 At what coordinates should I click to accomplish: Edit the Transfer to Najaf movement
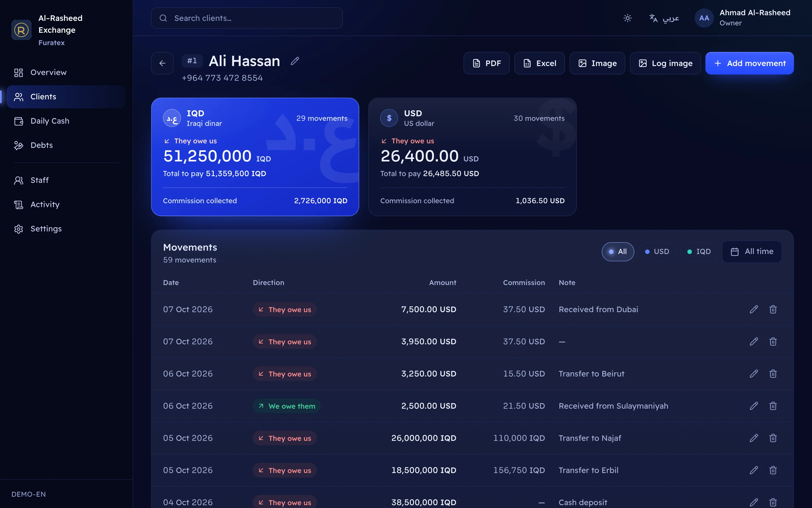754,438
